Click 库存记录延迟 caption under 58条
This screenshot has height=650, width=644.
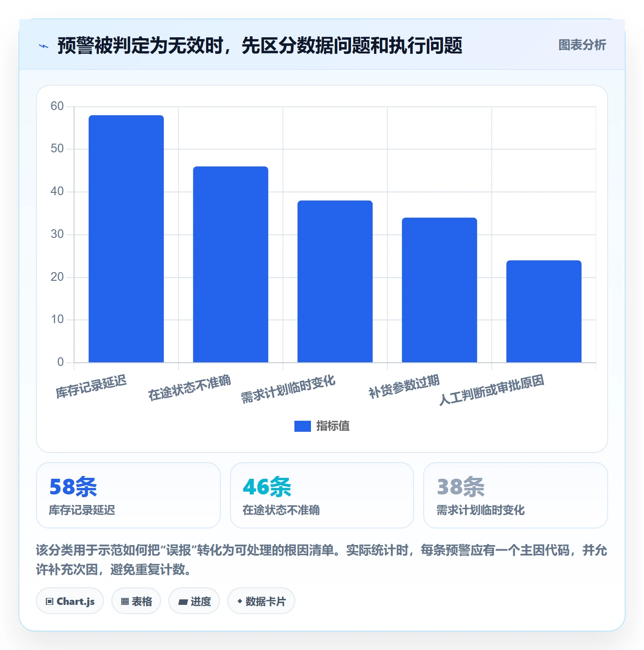(82, 510)
